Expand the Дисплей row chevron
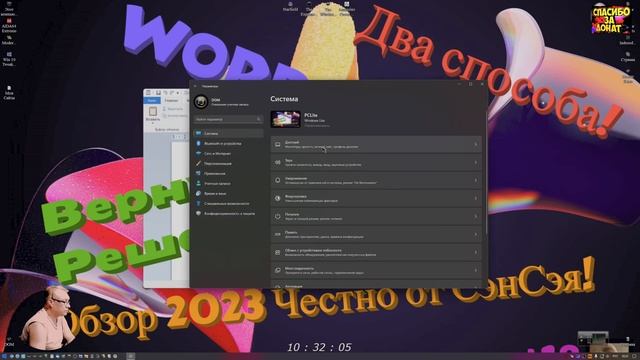The image size is (640, 360). coord(476,144)
